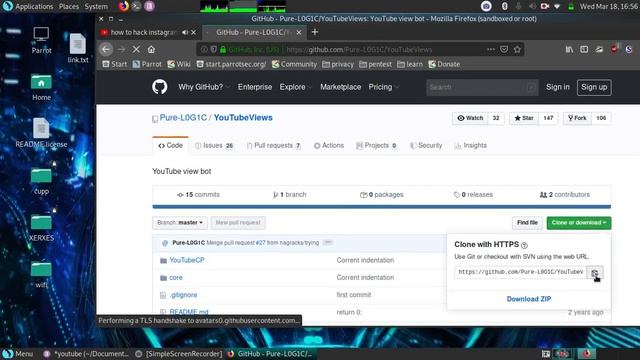Open README.license file on desktop

(41, 133)
